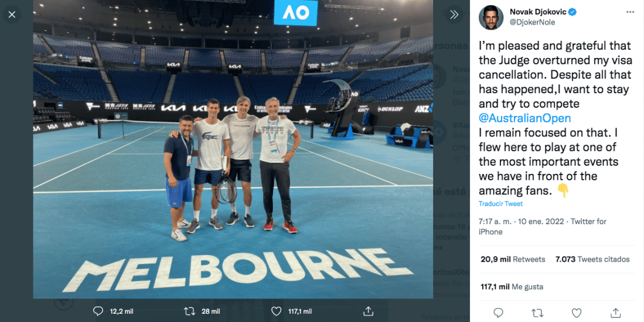Click the reply icon in tweet panel
The height and width of the screenshot is (322, 644).
[498, 313]
